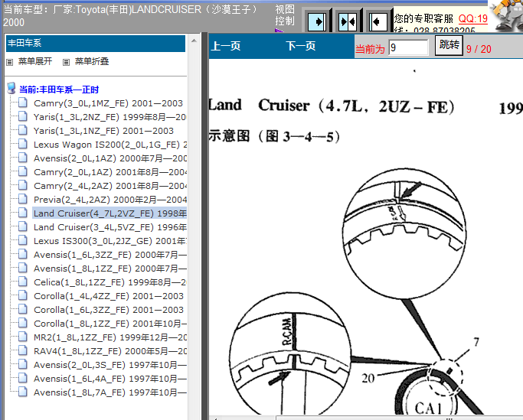Open Camry(2_4L,2AZ) 2001年8月 entry
Viewport: 523px width, 420px height.
coord(110,186)
